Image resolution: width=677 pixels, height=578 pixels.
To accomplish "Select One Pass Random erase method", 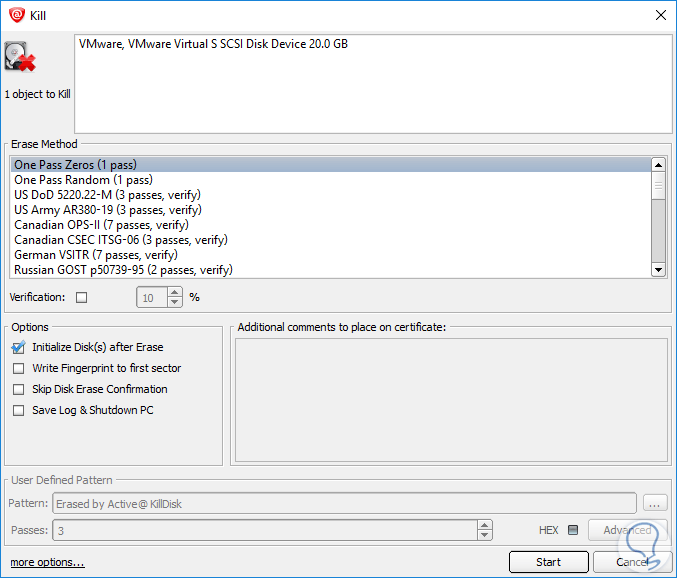I will pyautogui.click(x=330, y=180).
